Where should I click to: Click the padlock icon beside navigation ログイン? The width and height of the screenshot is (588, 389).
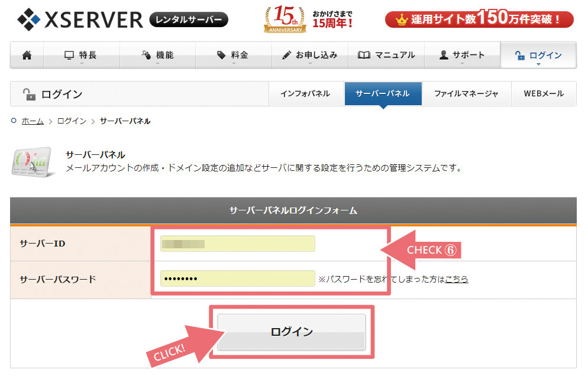[x=520, y=56]
